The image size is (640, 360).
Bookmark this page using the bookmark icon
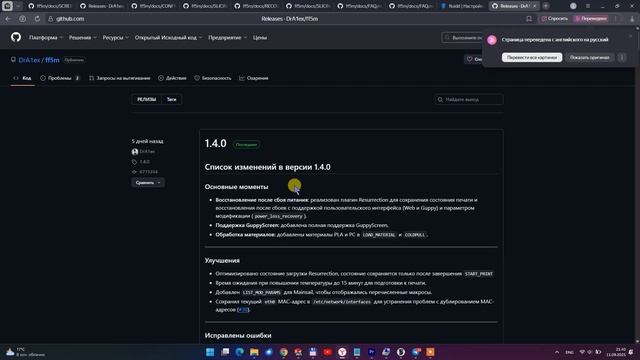tap(529, 19)
